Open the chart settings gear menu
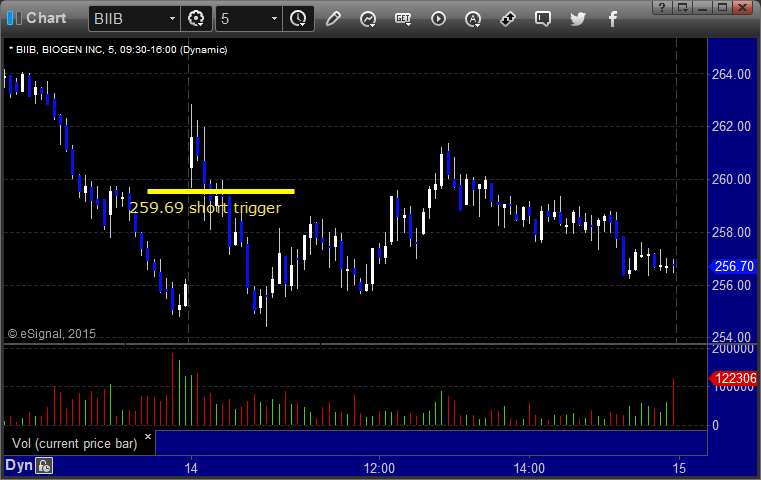This screenshot has height=480, width=761. (x=196, y=19)
